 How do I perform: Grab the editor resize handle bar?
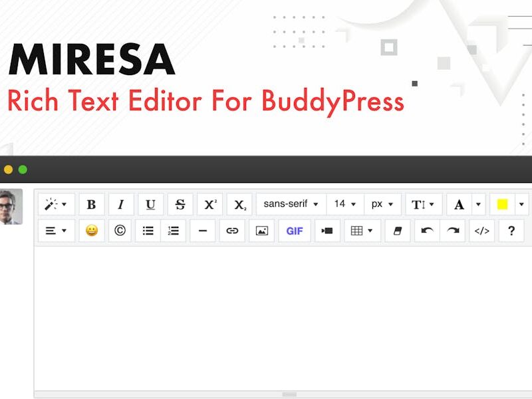pos(289,394)
